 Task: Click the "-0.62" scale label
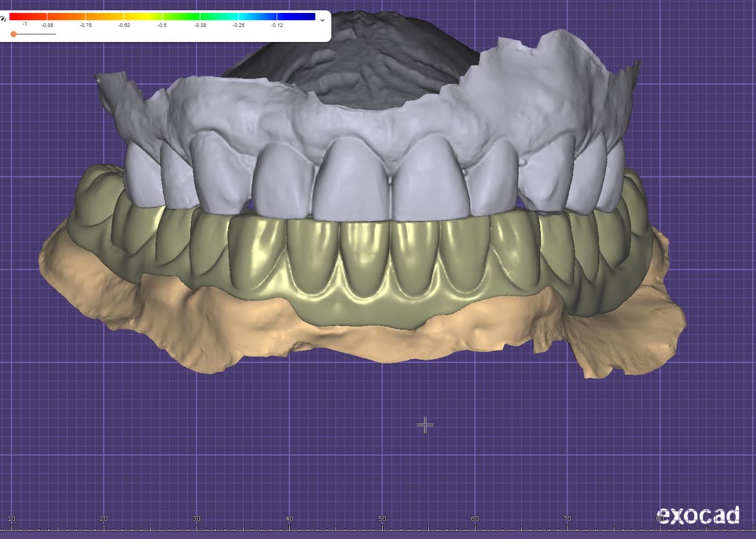tap(124, 25)
